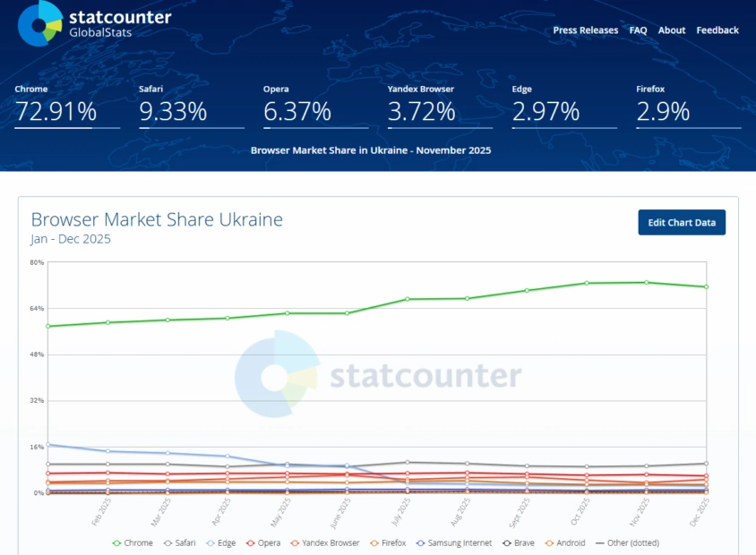756x555 pixels.
Task: Open the Feedback link
Action: pyautogui.click(x=717, y=30)
